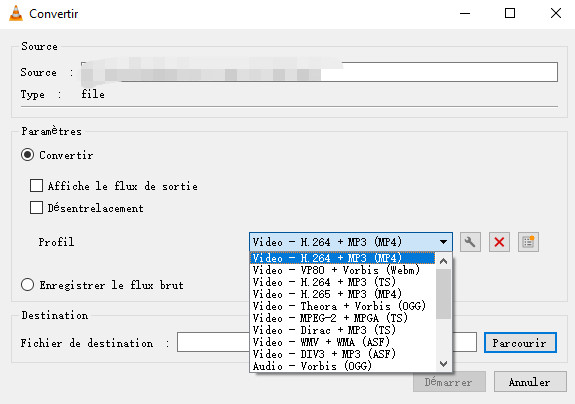Select Video - MPEG-2 + MPGA (TS) profile
Screen dimensions: 575x404
coord(343,318)
